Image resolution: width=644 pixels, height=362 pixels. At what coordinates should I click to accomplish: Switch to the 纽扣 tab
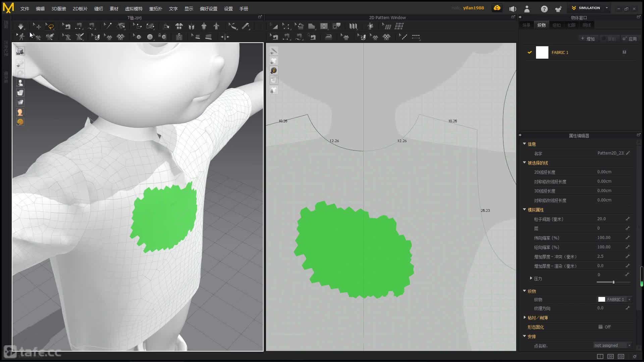pyautogui.click(x=556, y=25)
